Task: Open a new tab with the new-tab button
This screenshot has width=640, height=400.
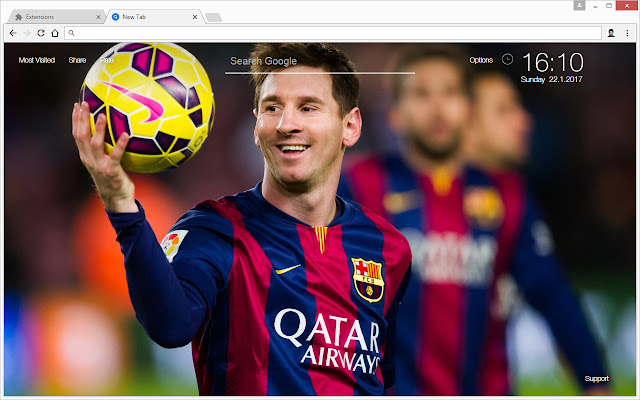Action: pyautogui.click(x=213, y=17)
